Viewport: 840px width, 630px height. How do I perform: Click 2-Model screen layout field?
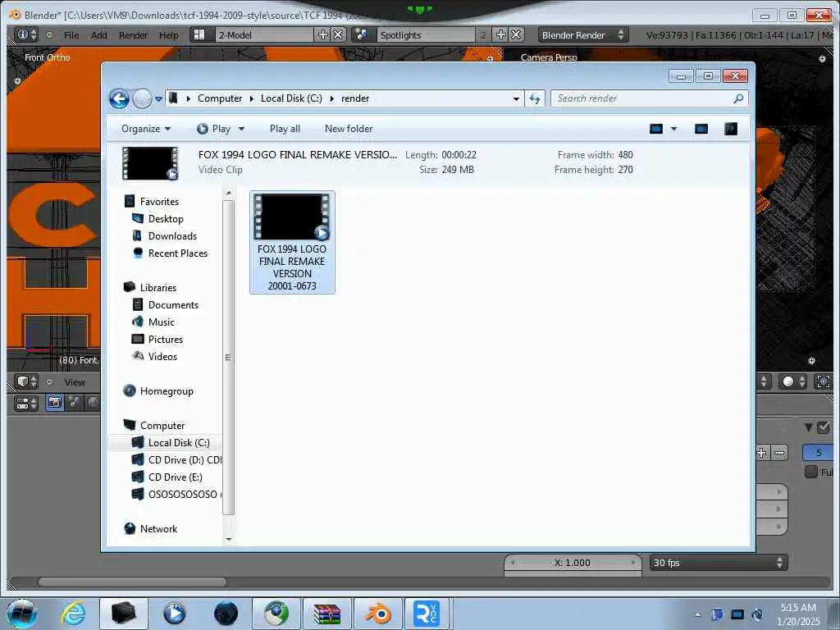point(265,34)
